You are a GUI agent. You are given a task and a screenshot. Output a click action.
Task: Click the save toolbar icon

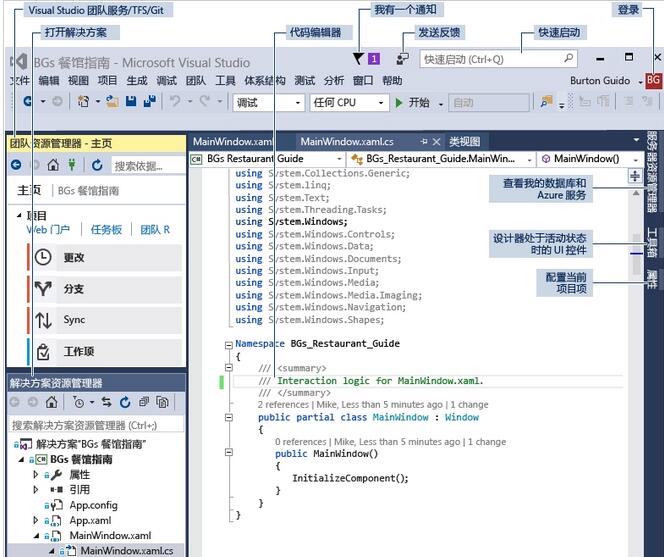[x=131, y=102]
